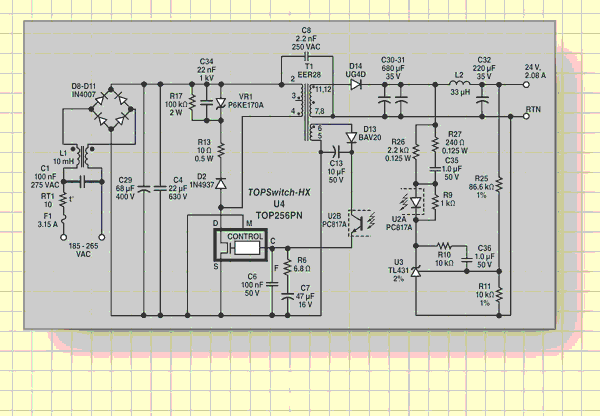Click the R27 240 Ω label
This screenshot has width=600, height=416.
click(455, 142)
